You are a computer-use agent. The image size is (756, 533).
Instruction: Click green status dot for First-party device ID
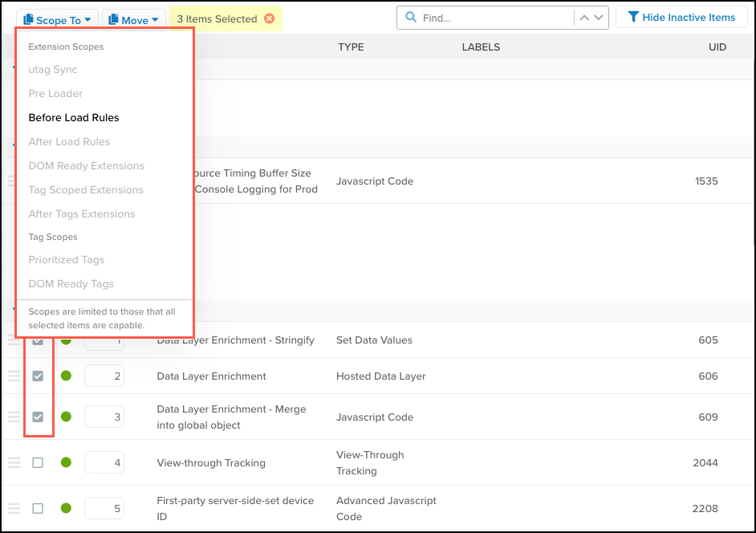66,508
